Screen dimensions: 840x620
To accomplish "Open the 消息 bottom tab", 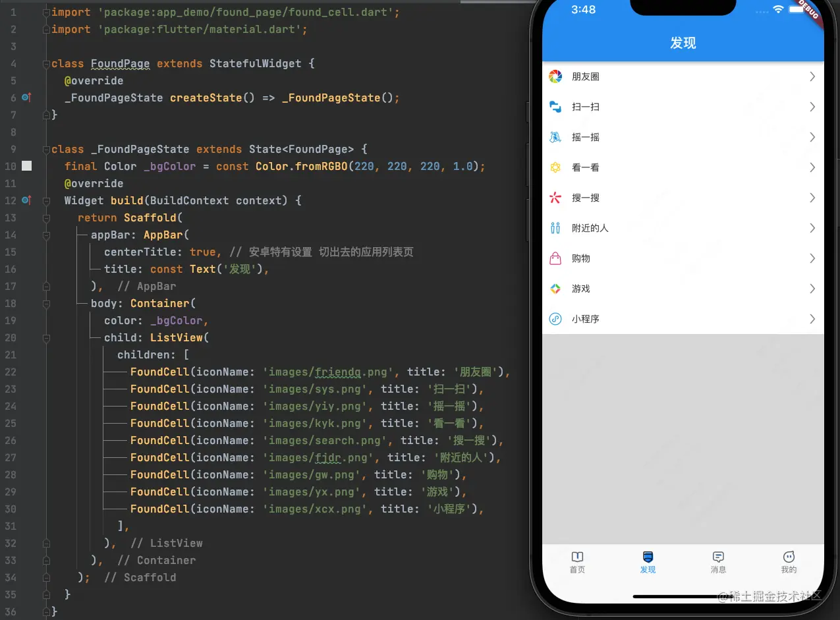I will click(718, 563).
